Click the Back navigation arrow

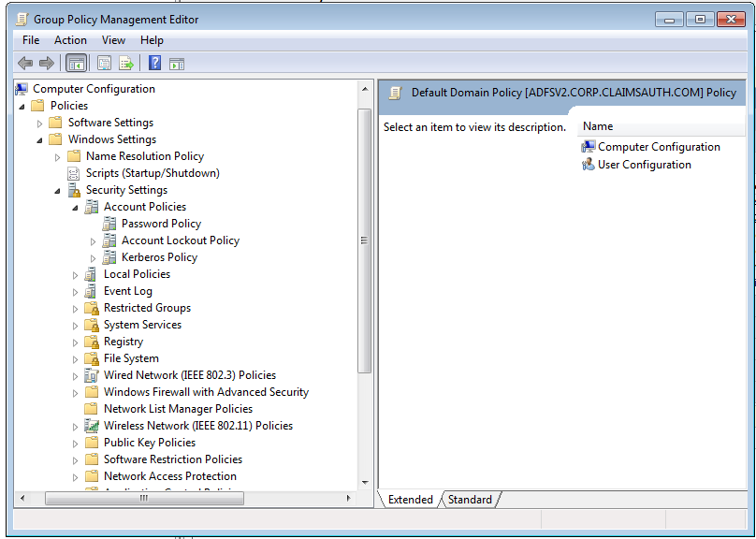coord(24,63)
